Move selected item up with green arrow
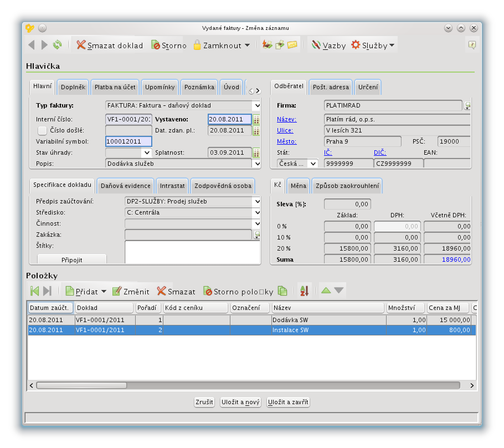Image resolution: width=504 pixels, height=448 pixels. click(326, 291)
